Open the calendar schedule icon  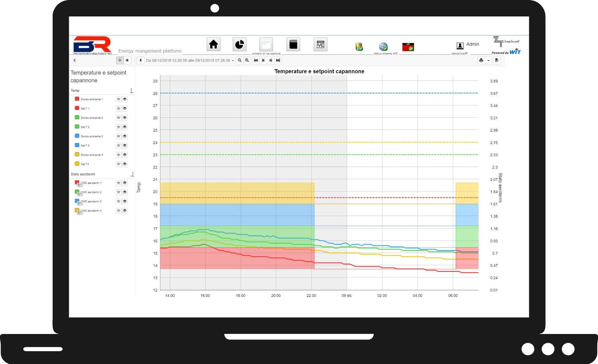321,44
